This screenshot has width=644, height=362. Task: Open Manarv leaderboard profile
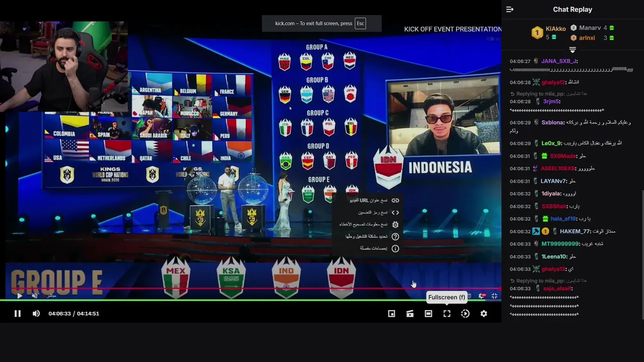[x=590, y=28]
